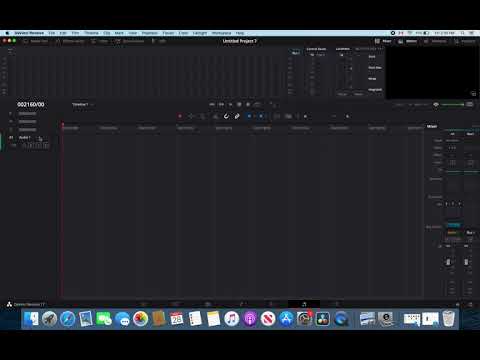Open Spotlight search in menu bar
480x360 pixels.
[463, 33]
